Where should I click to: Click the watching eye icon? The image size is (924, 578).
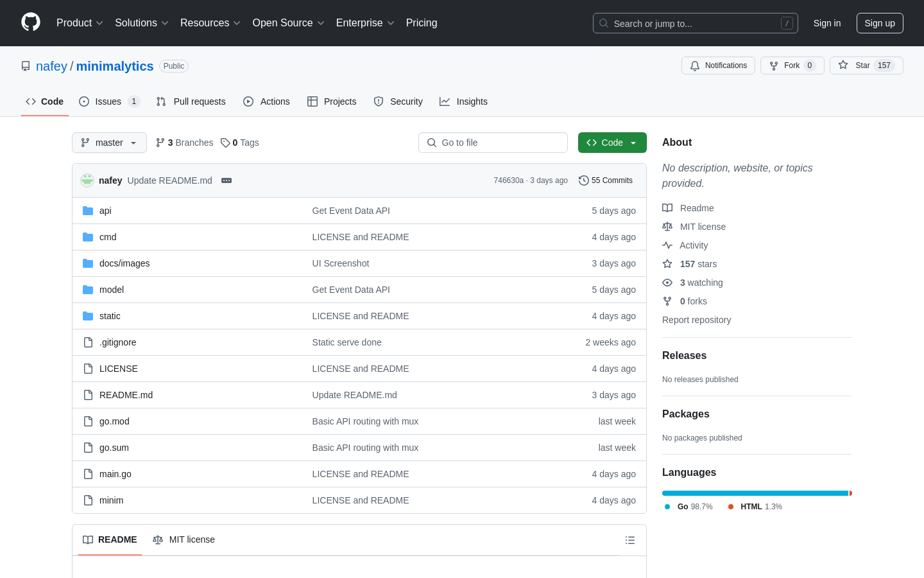[x=667, y=283]
